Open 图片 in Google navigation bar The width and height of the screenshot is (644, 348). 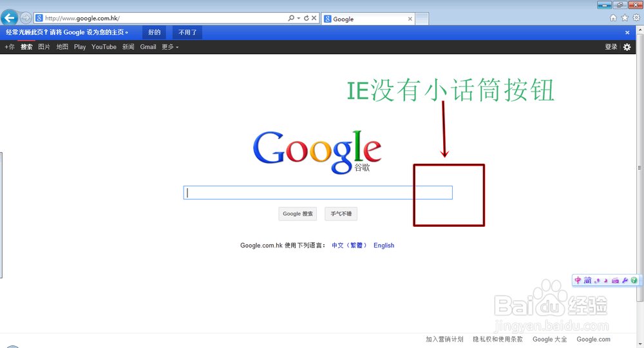tap(44, 47)
